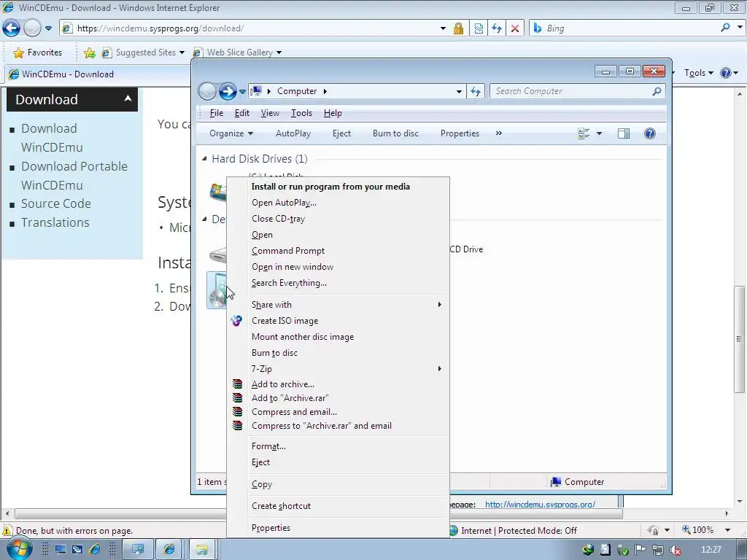Choose Properties at context menu bottom
The width and height of the screenshot is (747, 560).
pos(338,528)
